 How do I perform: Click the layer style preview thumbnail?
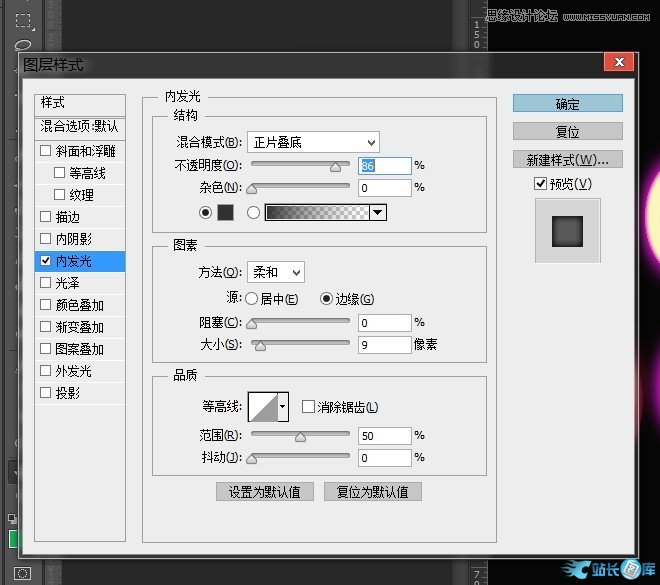[567, 230]
